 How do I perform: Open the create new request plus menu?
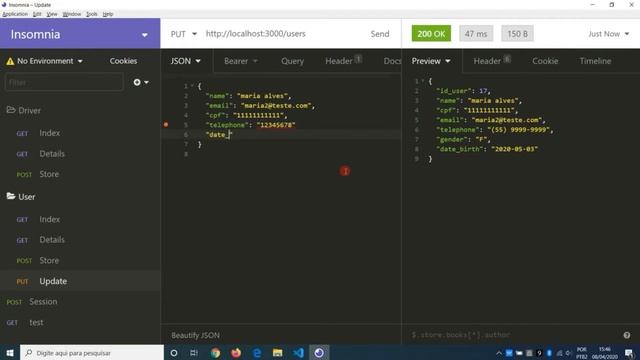click(x=141, y=82)
